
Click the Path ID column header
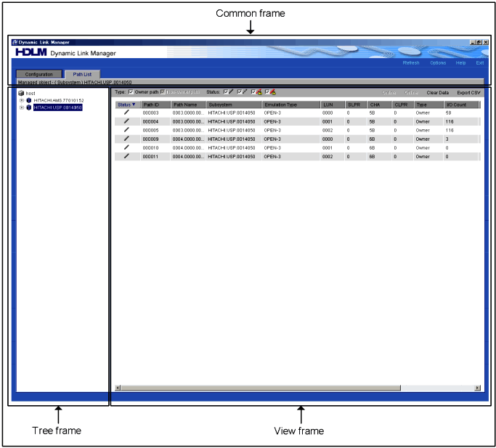pos(156,105)
